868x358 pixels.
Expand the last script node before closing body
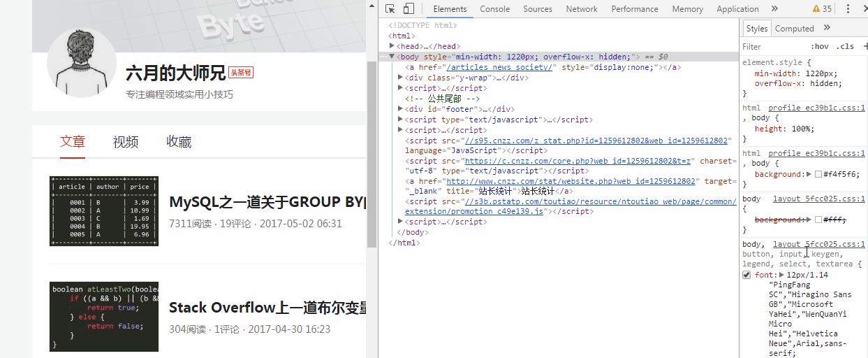point(400,222)
